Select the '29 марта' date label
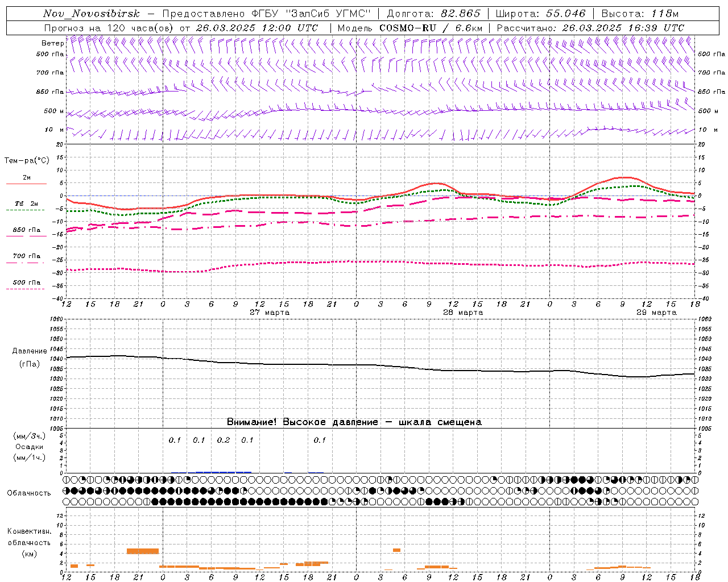728x582 pixels. coord(656,313)
